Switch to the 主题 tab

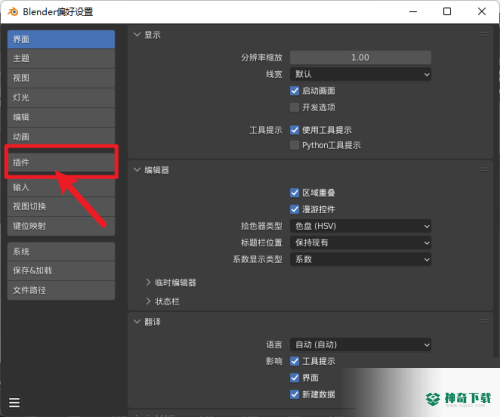[61, 59]
